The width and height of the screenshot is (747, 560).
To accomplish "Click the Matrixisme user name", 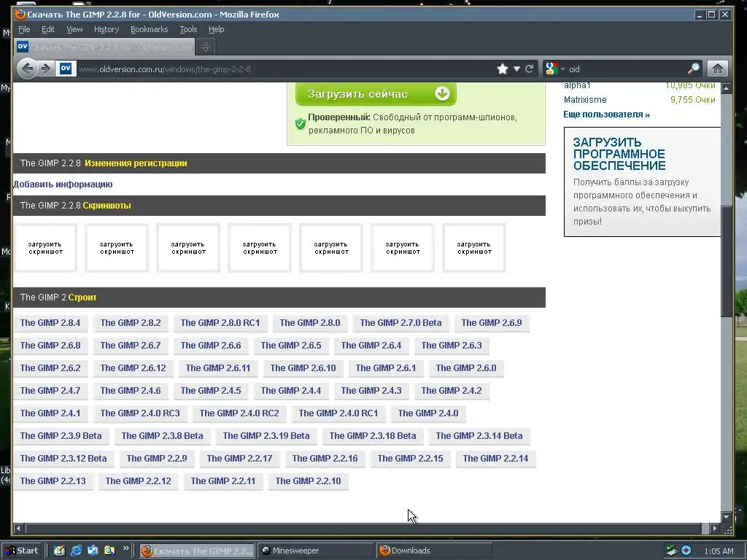I will tap(585, 99).
